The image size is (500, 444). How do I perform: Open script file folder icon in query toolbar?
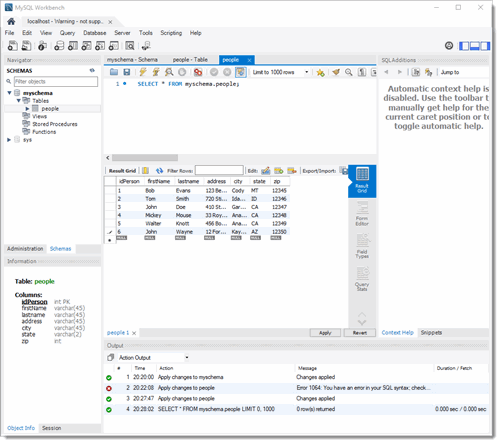[114, 72]
